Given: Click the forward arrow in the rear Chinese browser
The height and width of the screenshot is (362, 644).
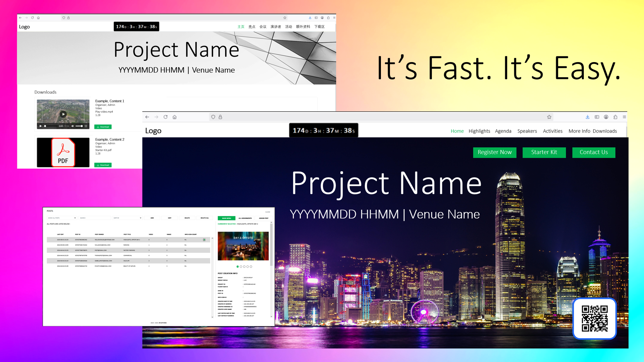Looking at the screenshot, I should pyautogui.click(x=26, y=18).
